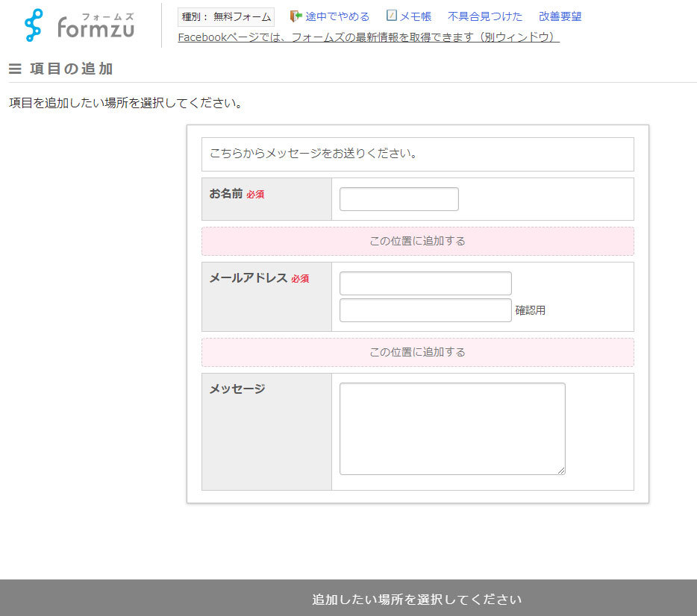Click the メールアドレス label cell
This screenshot has width=697, height=616.
[x=266, y=296]
